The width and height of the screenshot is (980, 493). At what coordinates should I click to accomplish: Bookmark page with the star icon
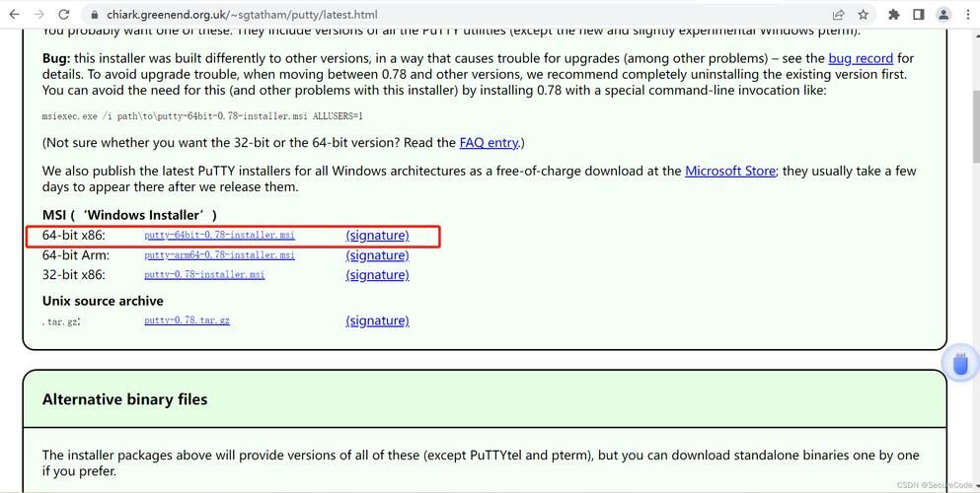click(x=864, y=15)
